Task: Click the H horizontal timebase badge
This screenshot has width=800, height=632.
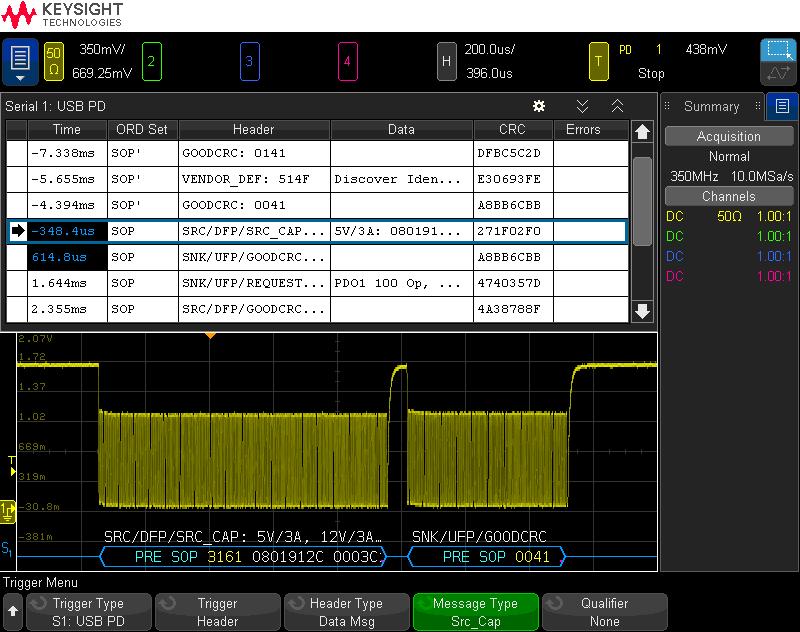Action: click(x=447, y=61)
